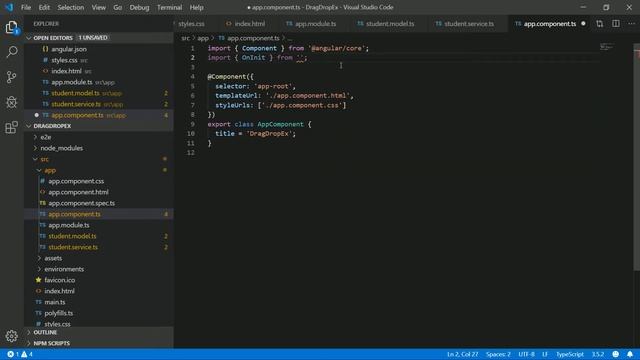
Task: Click the Open Changes icon in editor toolbar
Action: (x=599, y=24)
